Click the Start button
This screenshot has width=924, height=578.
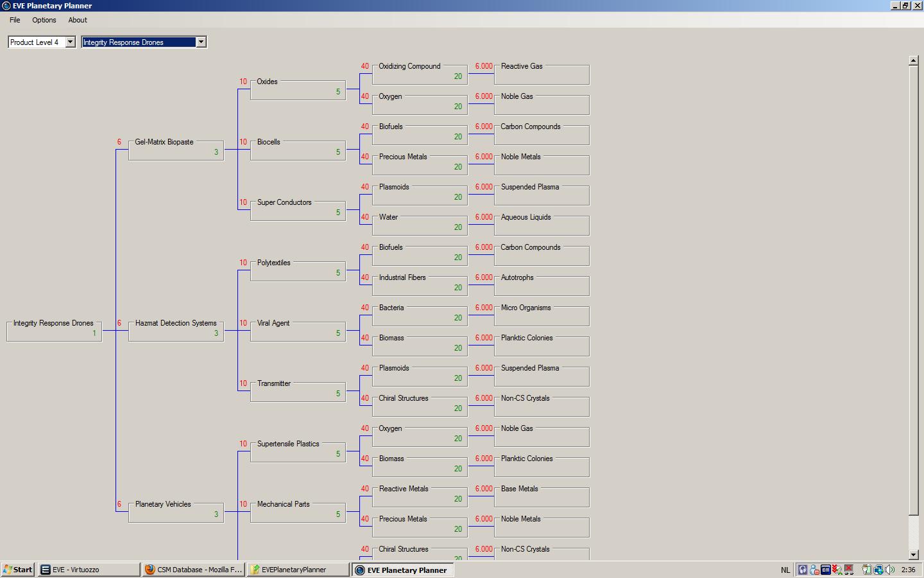(18, 570)
